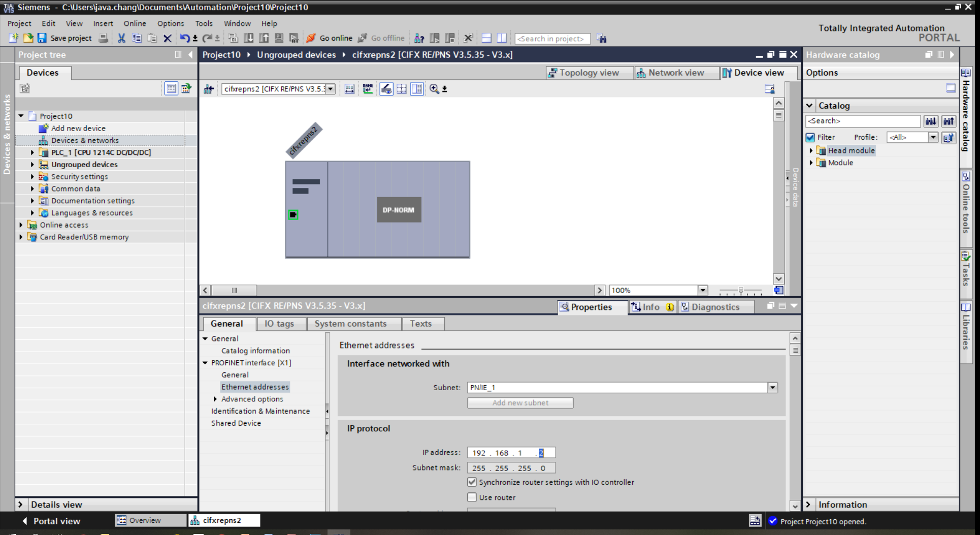Open the Subnet PN/IE_1 dropdown
Screen dimensions: 980x535
click(x=772, y=388)
